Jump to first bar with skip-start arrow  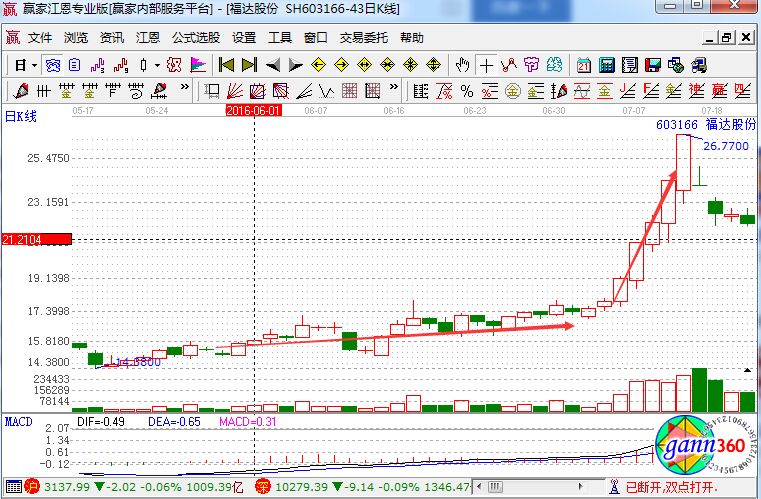[226, 65]
